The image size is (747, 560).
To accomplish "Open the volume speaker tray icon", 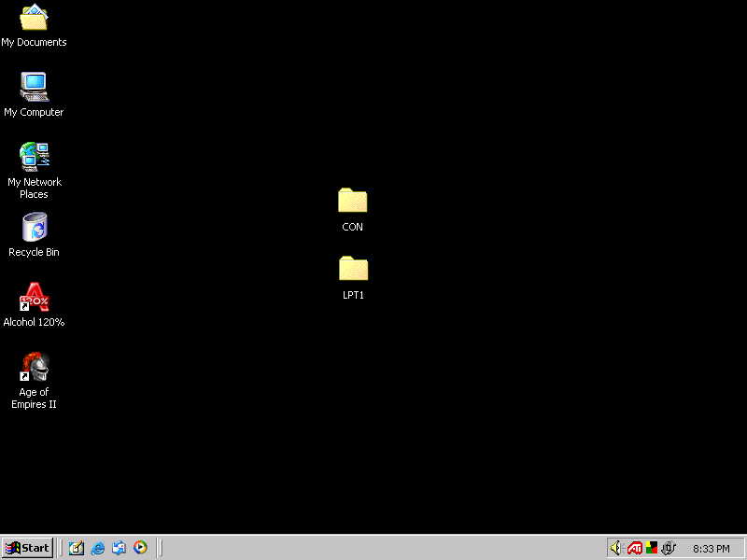I will (616, 548).
